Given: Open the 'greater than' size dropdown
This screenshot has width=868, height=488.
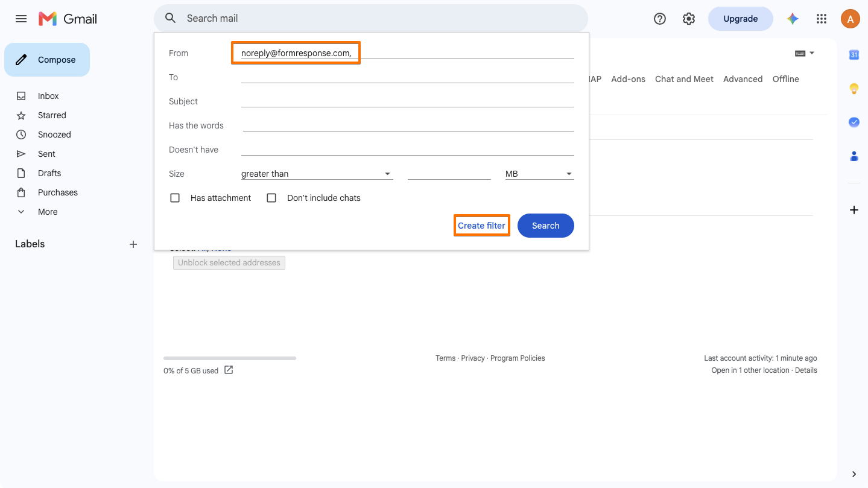Looking at the screenshot, I should pos(317,174).
